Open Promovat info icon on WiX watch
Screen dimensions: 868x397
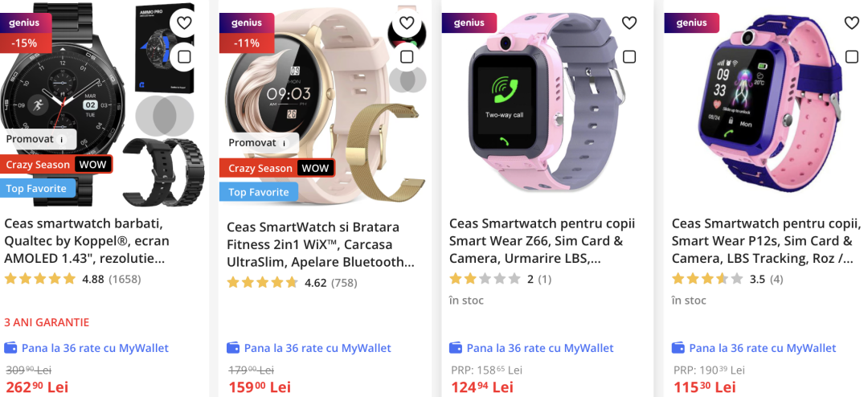click(285, 143)
